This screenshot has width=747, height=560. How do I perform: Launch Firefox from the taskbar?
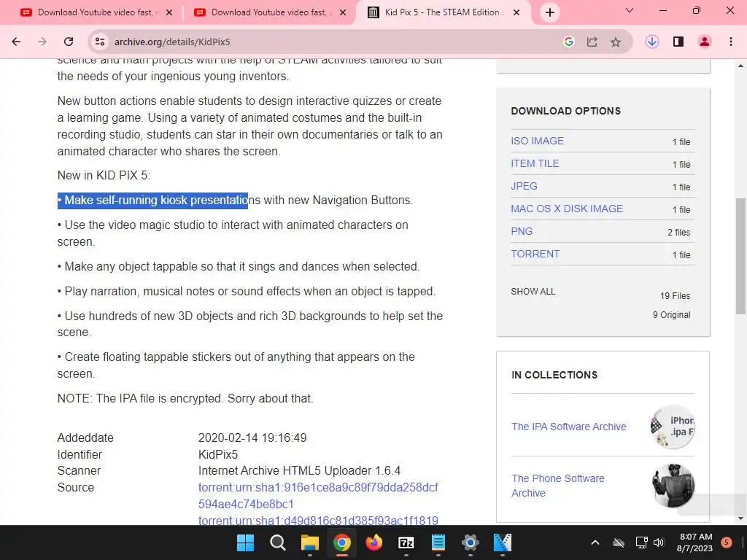point(374,542)
